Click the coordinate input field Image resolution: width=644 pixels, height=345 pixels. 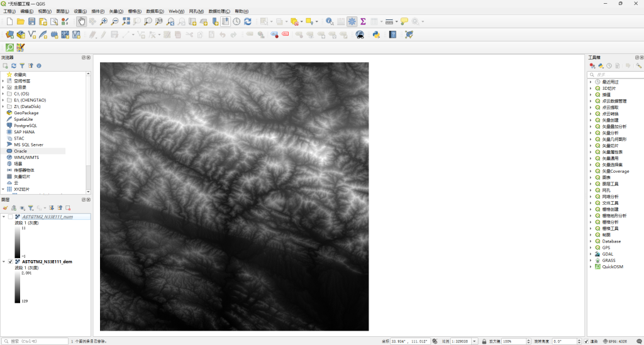coord(409,341)
